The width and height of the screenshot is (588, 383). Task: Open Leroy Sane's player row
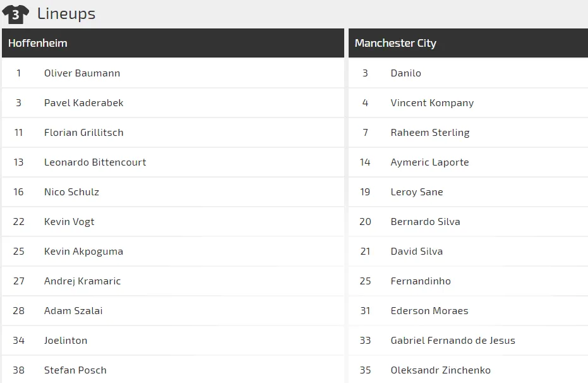(417, 192)
